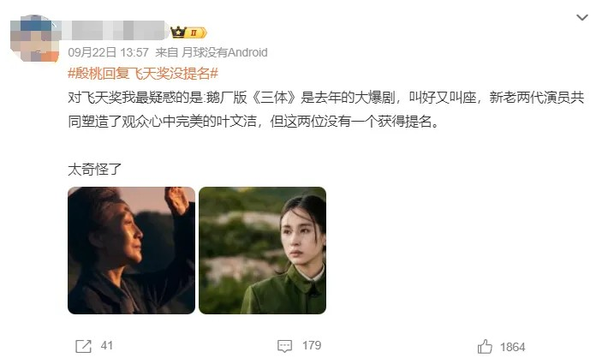
Task: Open hashtag #殷桃回复飞天奖没提名#
Action: pyautogui.click(x=143, y=74)
